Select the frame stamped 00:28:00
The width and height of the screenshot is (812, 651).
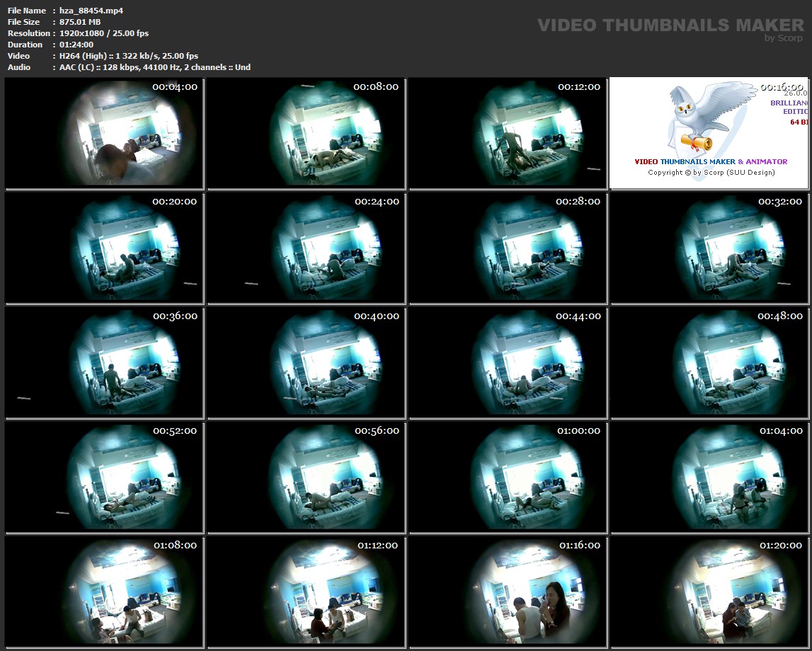click(508, 248)
